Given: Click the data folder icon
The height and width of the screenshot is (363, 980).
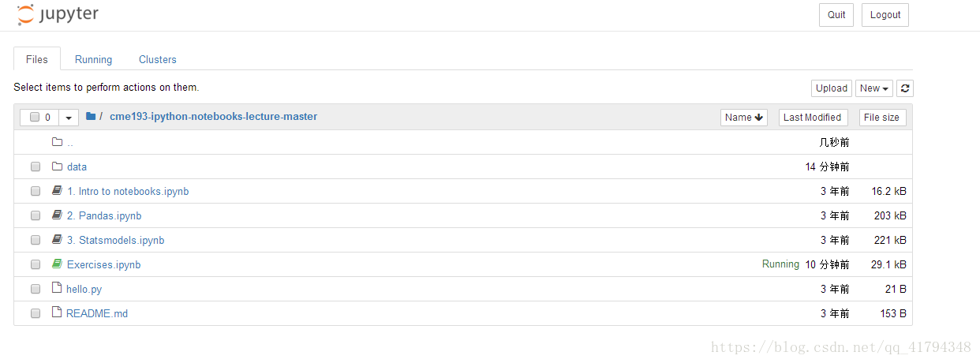Looking at the screenshot, I should click(57, 167).
